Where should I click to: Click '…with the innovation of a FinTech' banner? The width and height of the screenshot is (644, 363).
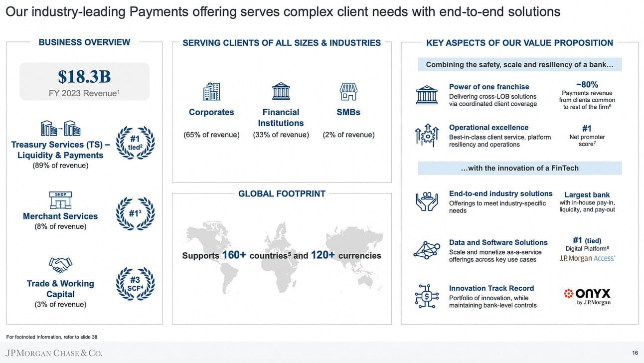pos(520,168)
